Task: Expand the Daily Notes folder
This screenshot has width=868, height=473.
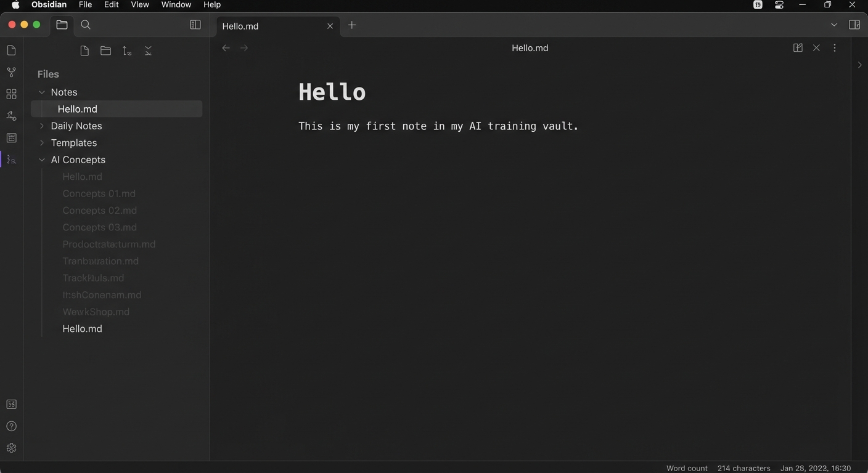Action: pos(41,126)
